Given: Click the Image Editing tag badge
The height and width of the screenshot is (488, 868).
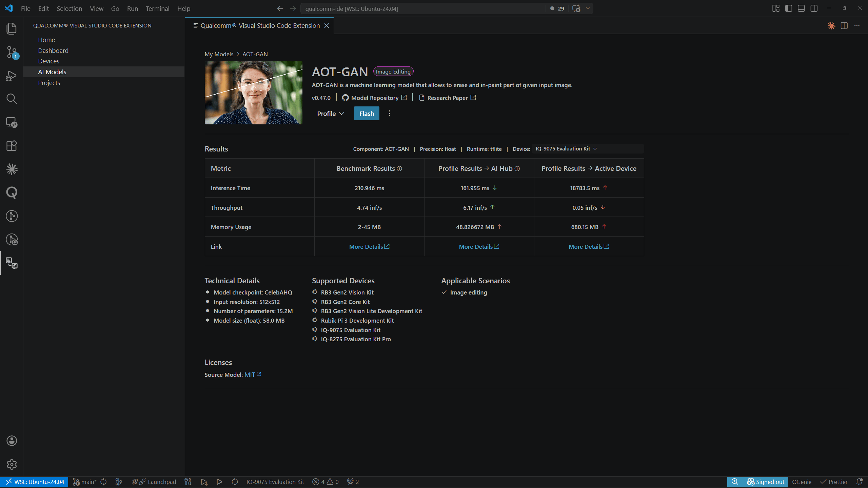Looking at the screenshot, I should 393,72.
